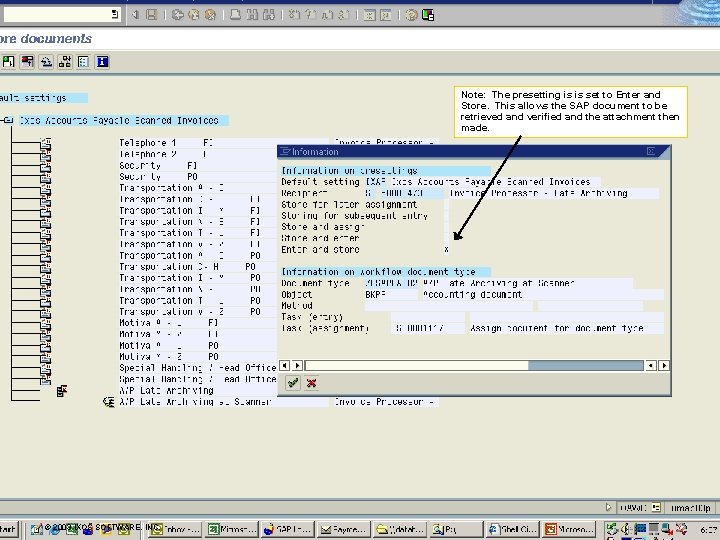The image size is (720, 540).
Task: Click the yellow Exit icon in the toolbar
Action: pyautogui.click(x=194, y=15)
